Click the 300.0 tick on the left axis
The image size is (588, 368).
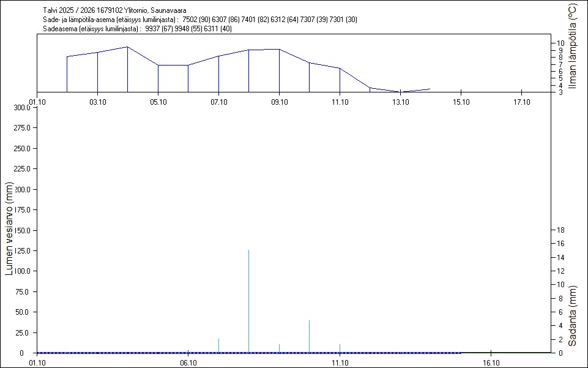tap(22, 108)
